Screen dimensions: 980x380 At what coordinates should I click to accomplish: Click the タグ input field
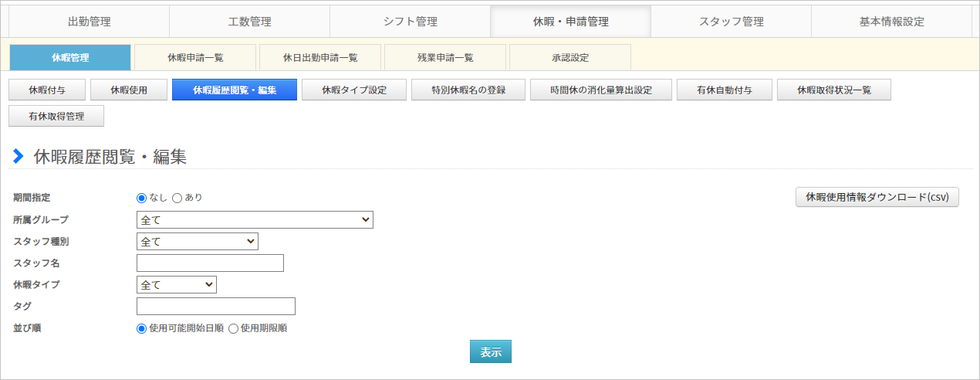pos(216,307)
